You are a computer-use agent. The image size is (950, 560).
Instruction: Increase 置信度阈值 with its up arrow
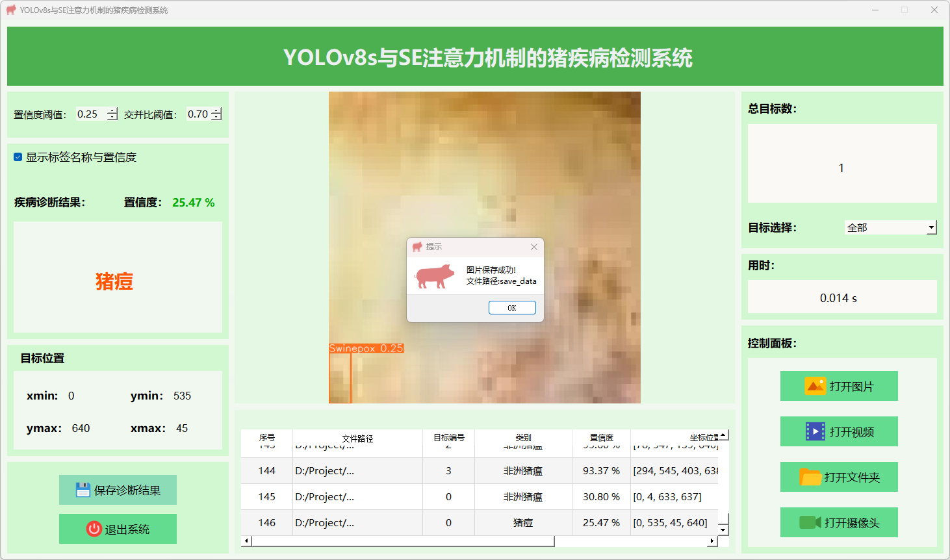coord(112,110)
